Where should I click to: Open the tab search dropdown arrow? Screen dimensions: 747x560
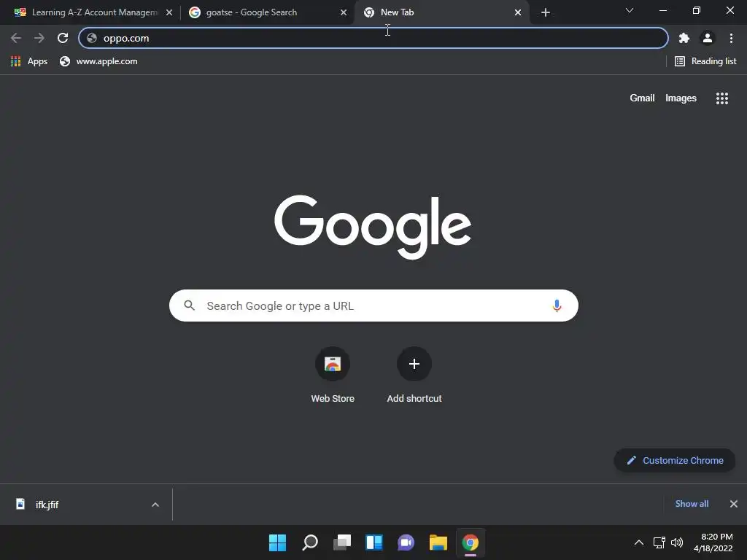click(x=630, y=10)
